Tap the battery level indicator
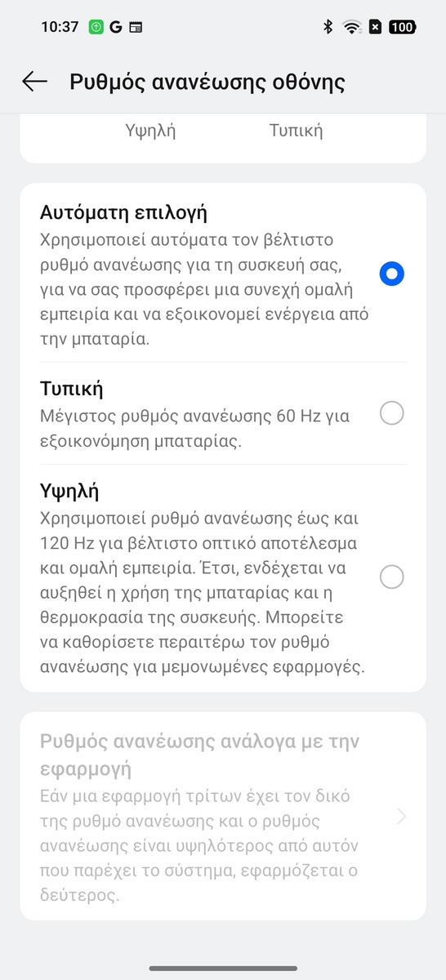Screen dimensions: 446x980 coord(402,27)
